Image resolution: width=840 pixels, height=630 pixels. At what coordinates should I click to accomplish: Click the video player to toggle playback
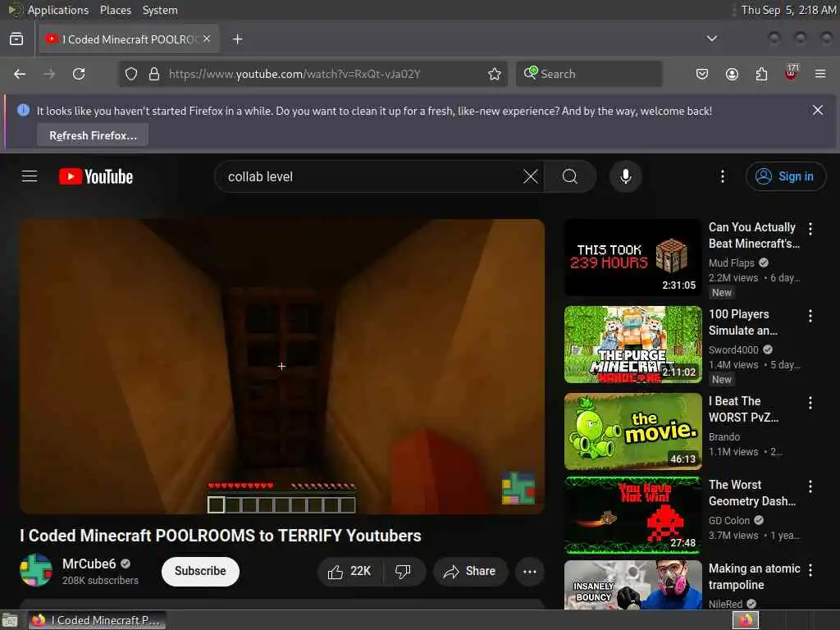[282, 367]
